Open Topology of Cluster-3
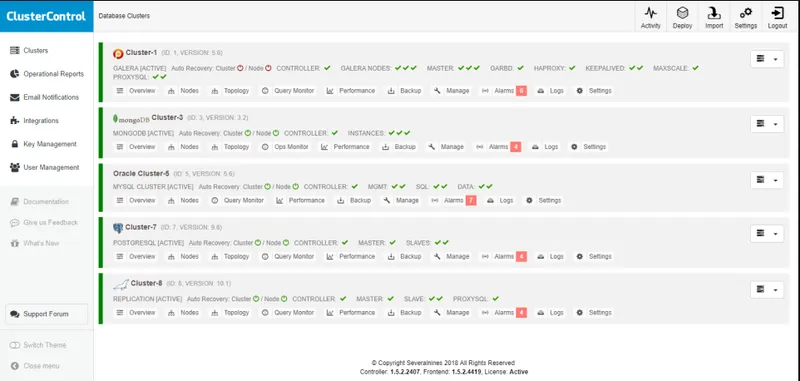The height and width of the screenshot is (381, 800). (x=230, y=147)
